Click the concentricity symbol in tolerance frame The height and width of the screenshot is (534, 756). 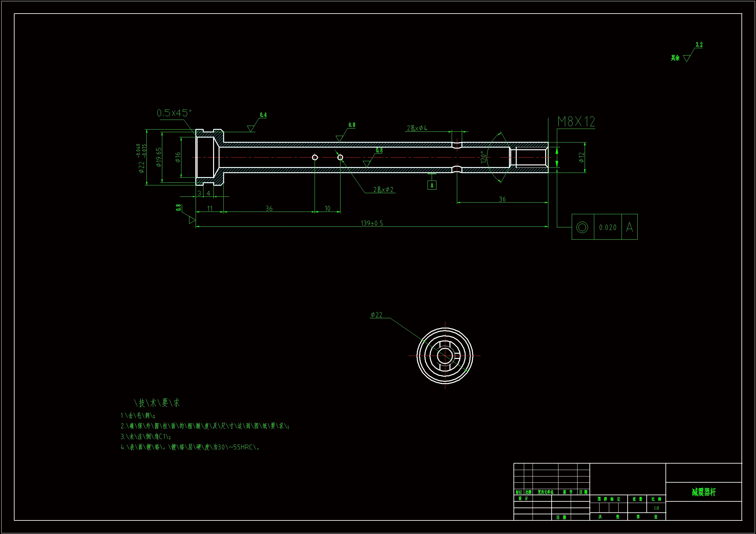[x=582, y=227]
